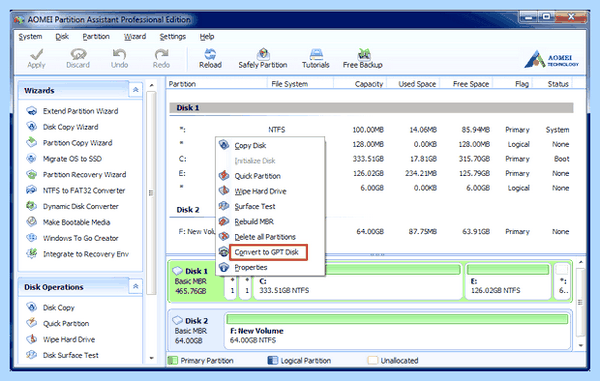Open Tutorials from the toolbar
The image size is (600, 381).
coord(316,58)
